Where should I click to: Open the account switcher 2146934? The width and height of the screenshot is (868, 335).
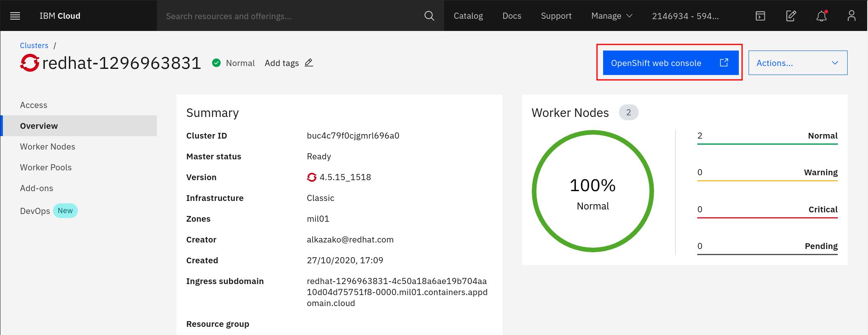pyautogui.click(x=685, y=16)
